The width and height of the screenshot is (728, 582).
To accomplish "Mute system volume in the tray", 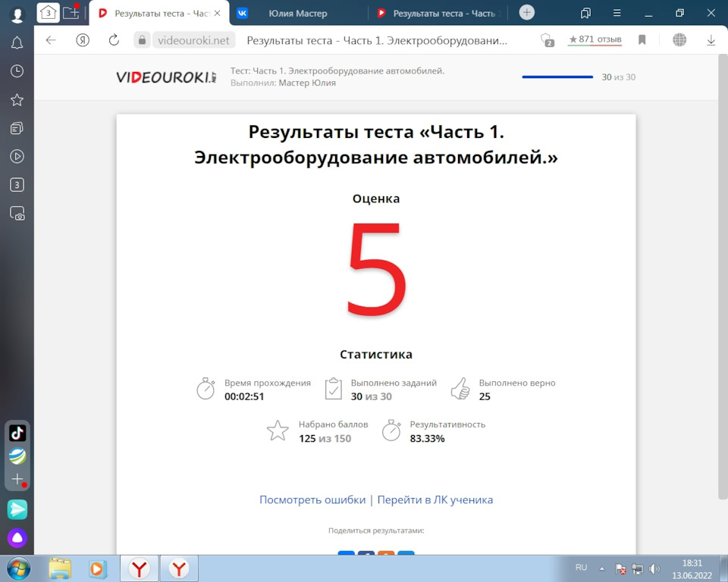I will point(654,568).
